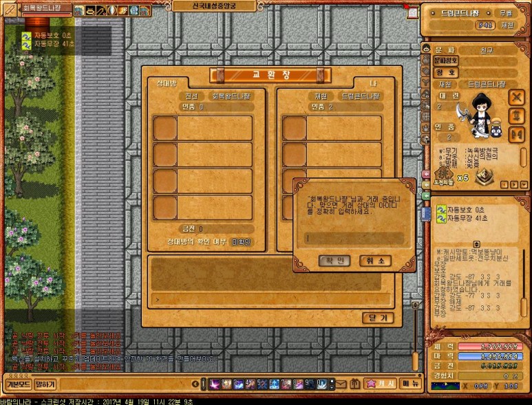532x405 pixels.
Task: Click the 미확인 confirmation status toggle
Action: coord(241,241)
